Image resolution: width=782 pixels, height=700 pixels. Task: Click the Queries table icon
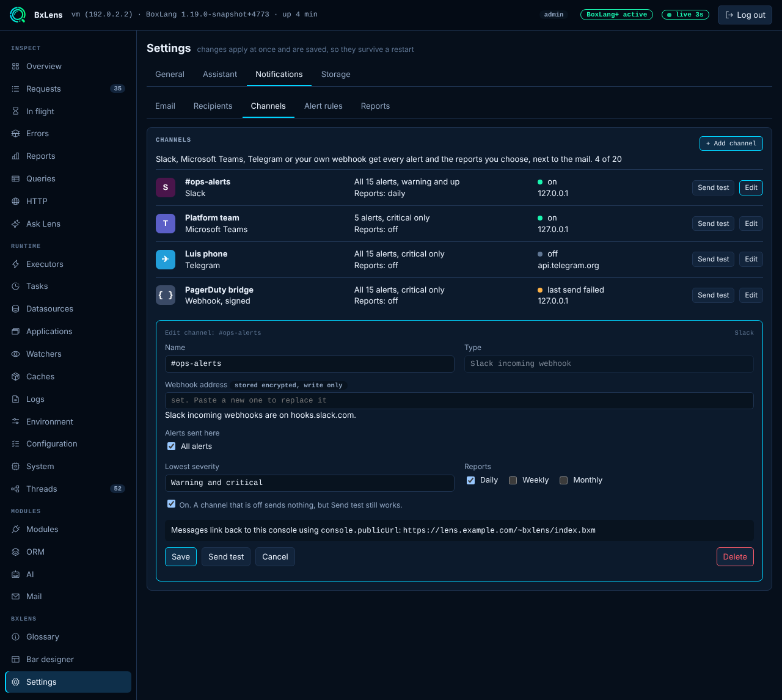16,178
